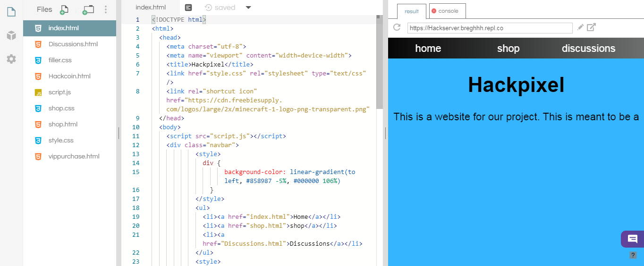Click line number 8 in the gutter
The height and width of the screenshot is (266, 644).
click(137, 91)
